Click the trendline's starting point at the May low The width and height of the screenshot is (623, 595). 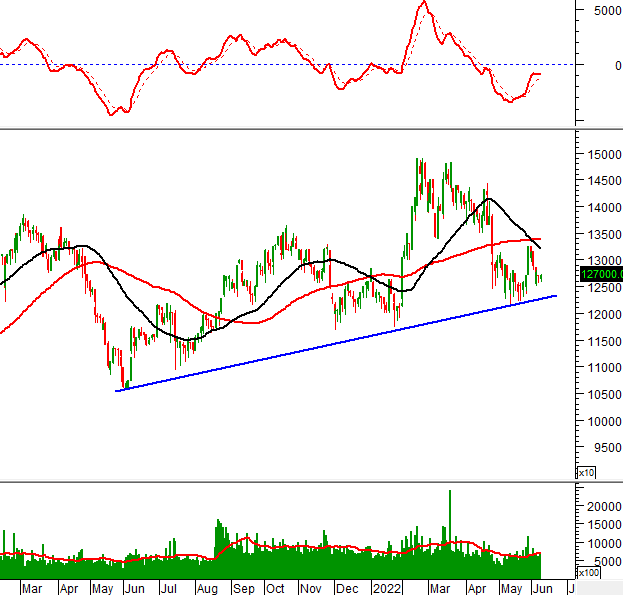click(x=118, y=390)
